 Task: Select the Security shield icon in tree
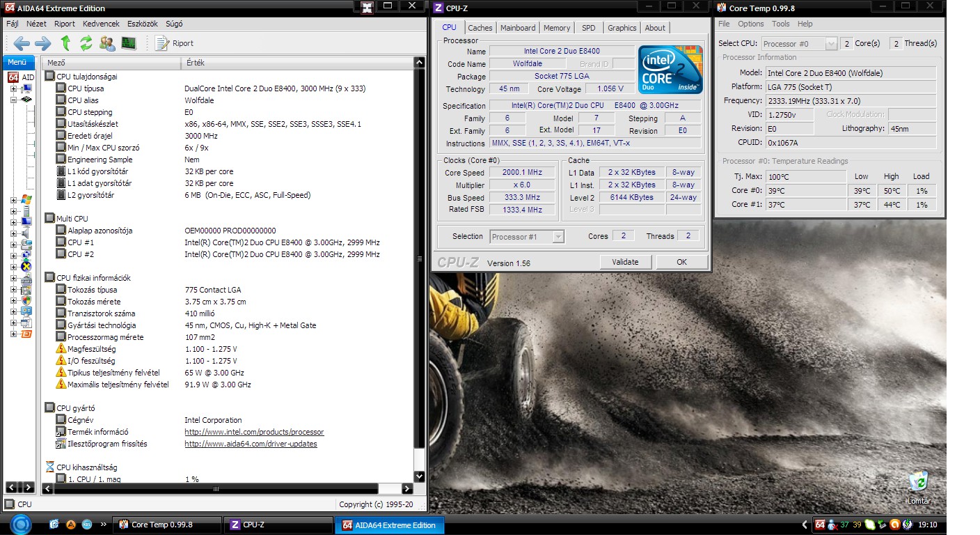pyautogui.click(x=26, y=300)
